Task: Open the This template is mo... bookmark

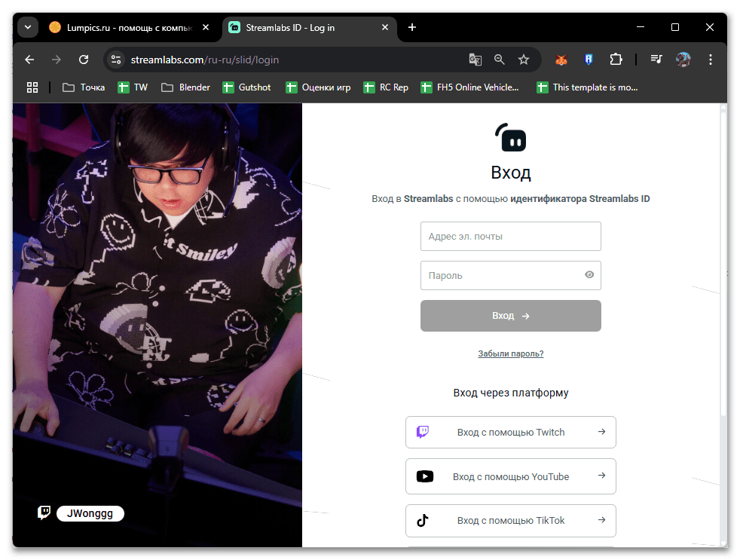Action: point(587,87)
